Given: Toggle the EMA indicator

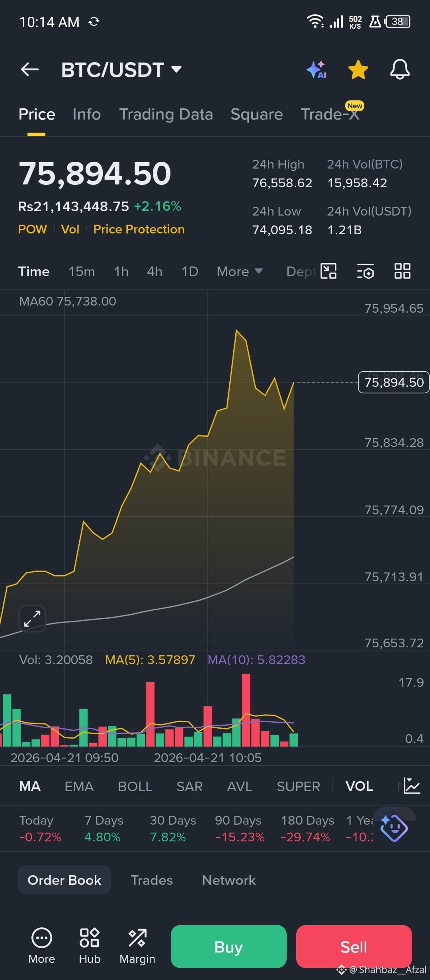Looking at the screenshot, I should pos(79,786).
